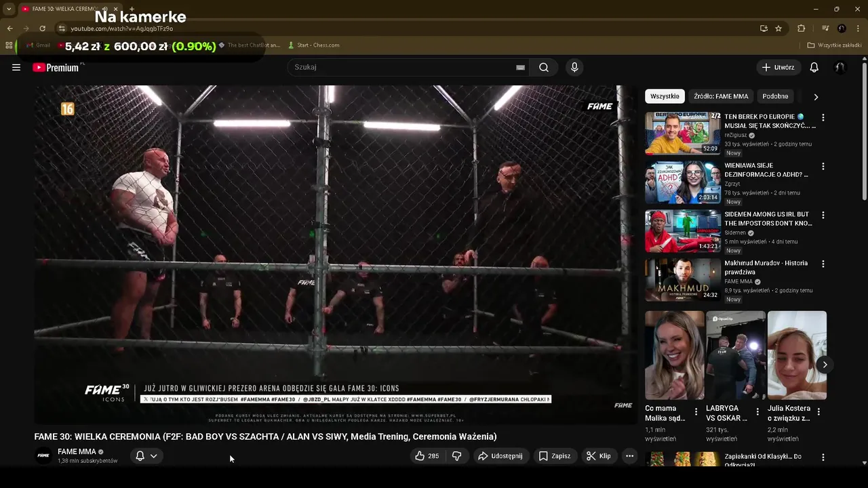Image resolution: width=868 pixels, height=488 pixels.
Task: Install app icon in address bar
Action: [x=764, y=28]
